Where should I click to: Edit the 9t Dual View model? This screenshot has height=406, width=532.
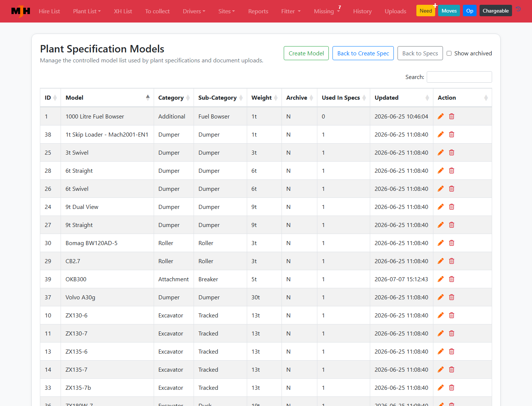(440, 207)
